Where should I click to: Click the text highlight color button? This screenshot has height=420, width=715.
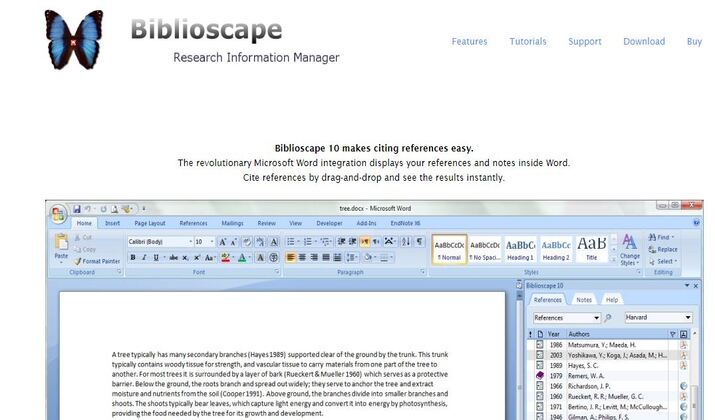point(225,258)
